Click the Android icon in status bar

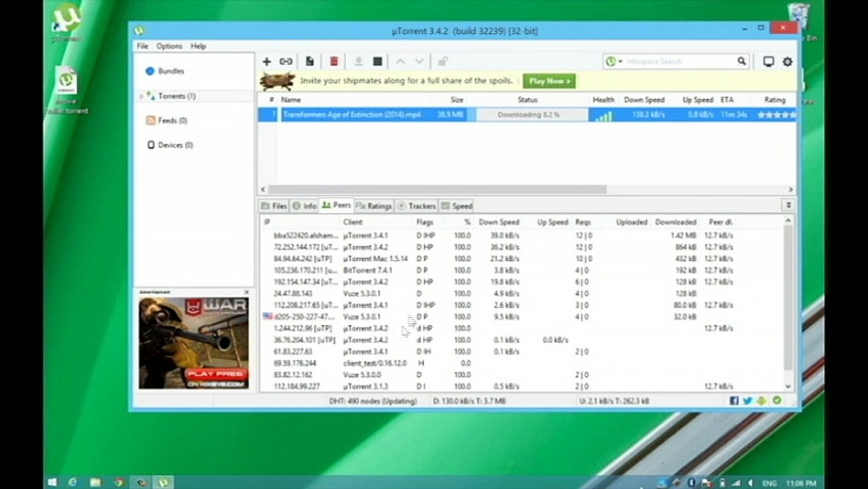tap(761, 401)
